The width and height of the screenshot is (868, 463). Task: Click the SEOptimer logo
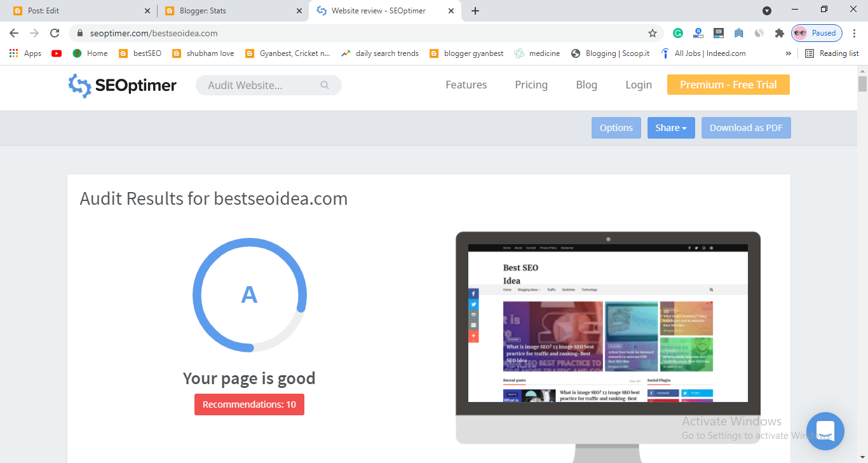[x=123, y=85]
